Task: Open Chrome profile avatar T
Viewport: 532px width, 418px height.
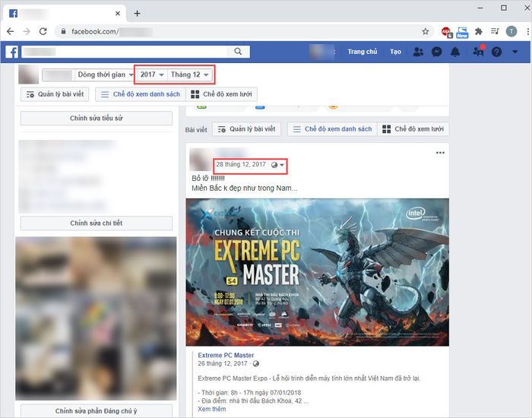Action: coord(511,32)
